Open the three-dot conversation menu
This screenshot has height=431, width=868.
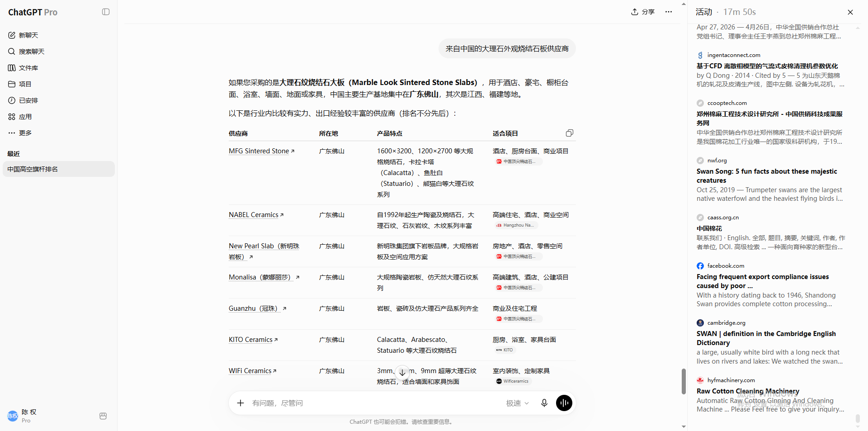click(669, 12)
